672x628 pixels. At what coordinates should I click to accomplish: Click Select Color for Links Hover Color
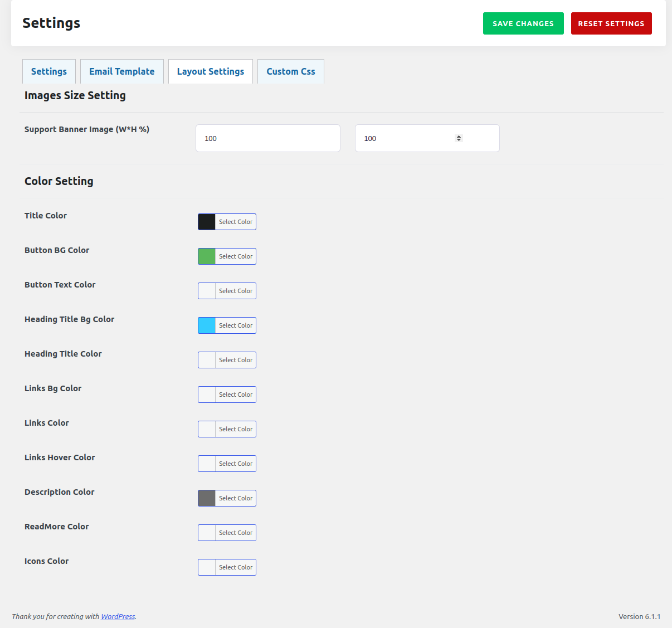(236, 464)
